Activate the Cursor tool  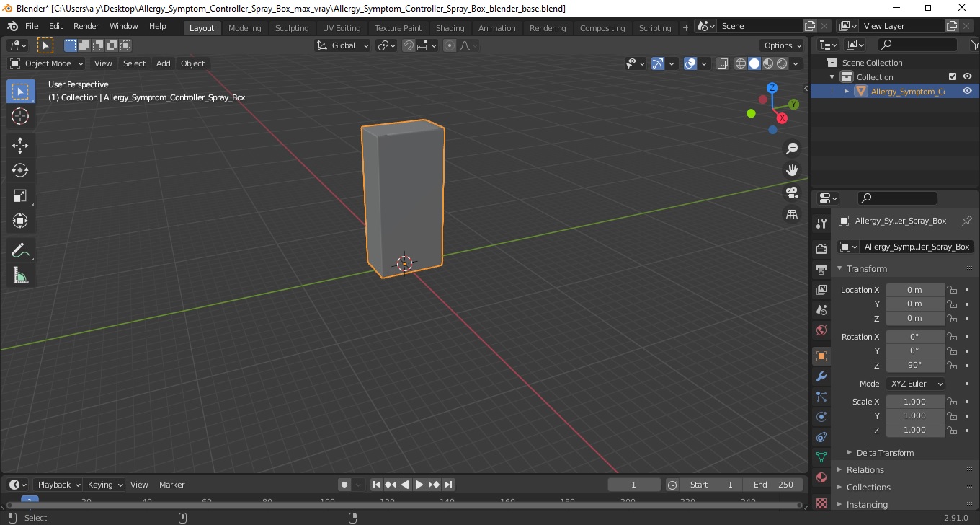pyautogui.click(x=20, y=116)
